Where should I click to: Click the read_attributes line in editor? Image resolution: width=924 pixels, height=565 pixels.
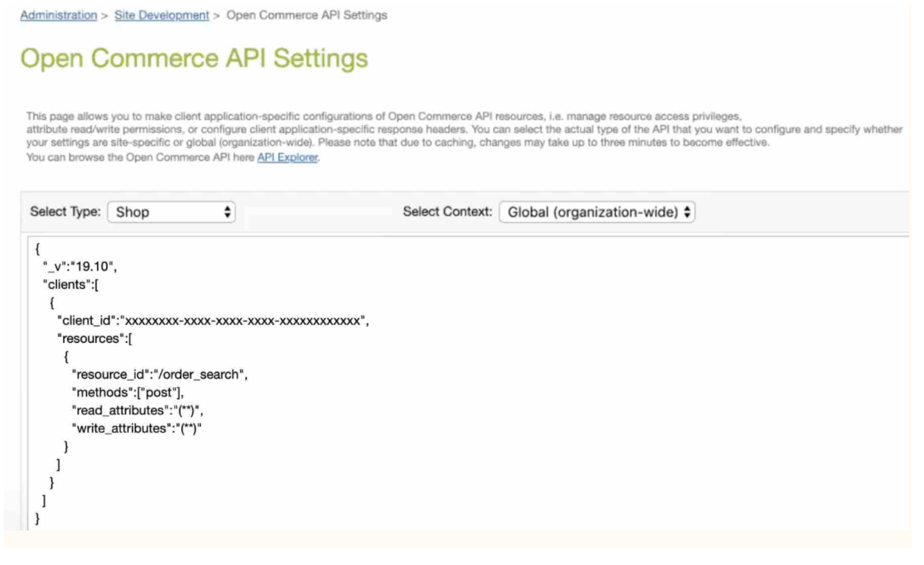[137, 410]
